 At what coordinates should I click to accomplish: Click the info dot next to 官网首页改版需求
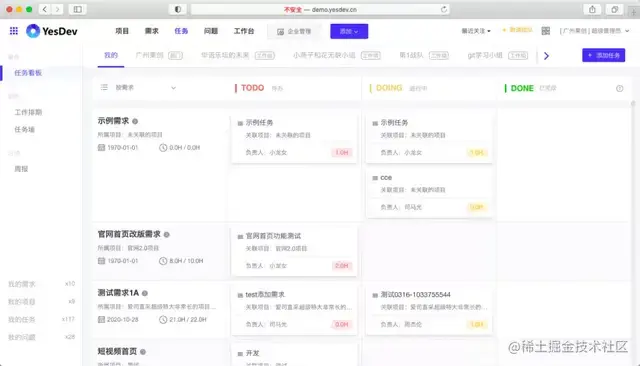[x=167, y=235]
